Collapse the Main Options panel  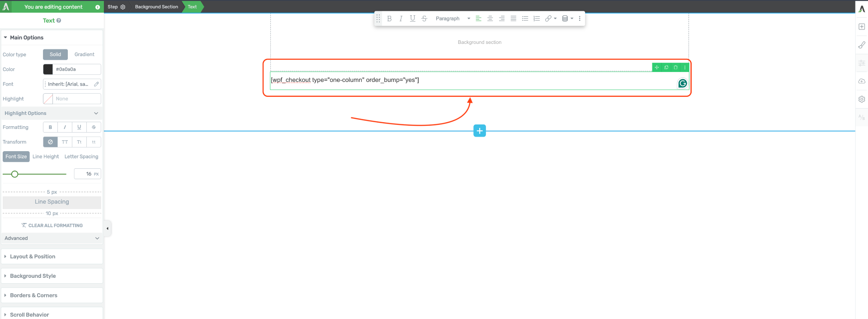(52, 38)
